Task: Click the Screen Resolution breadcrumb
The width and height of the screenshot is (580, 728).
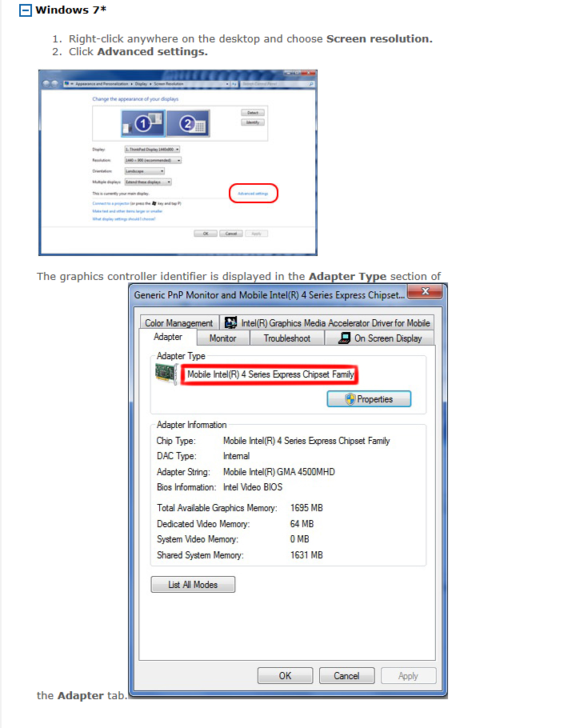Action: (169, 84)
